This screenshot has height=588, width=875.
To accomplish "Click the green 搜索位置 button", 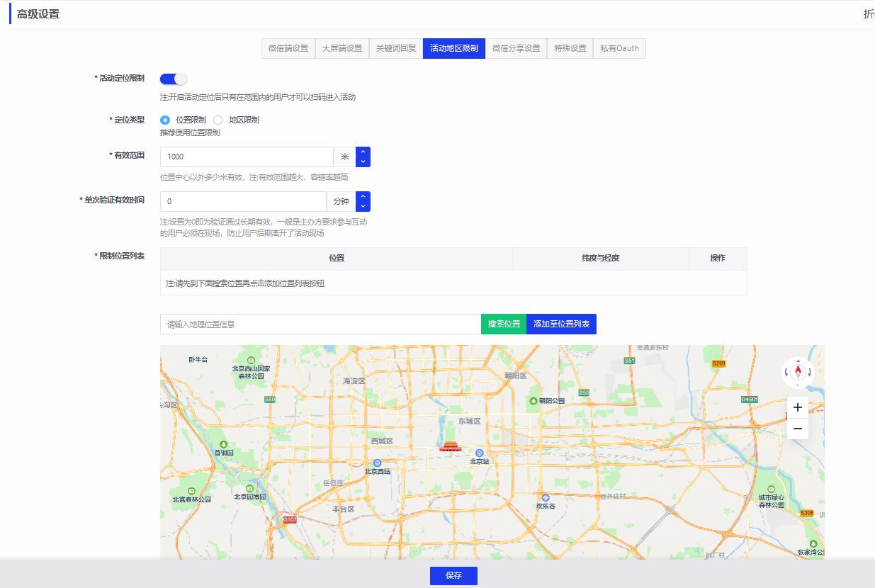I will [x=504, y=324].
